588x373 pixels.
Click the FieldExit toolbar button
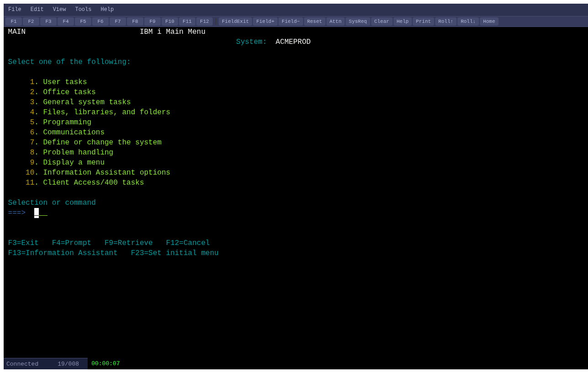(x=236, y=21)
